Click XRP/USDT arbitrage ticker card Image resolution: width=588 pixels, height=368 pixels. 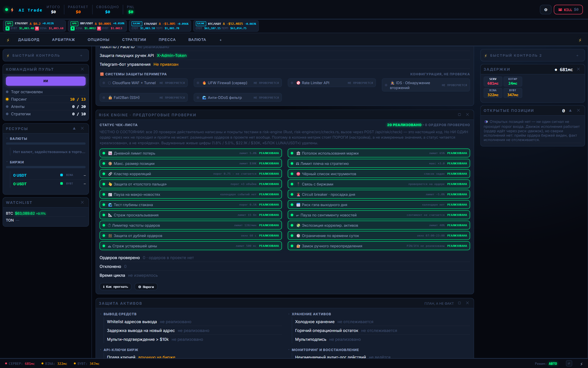pos(98,26)
